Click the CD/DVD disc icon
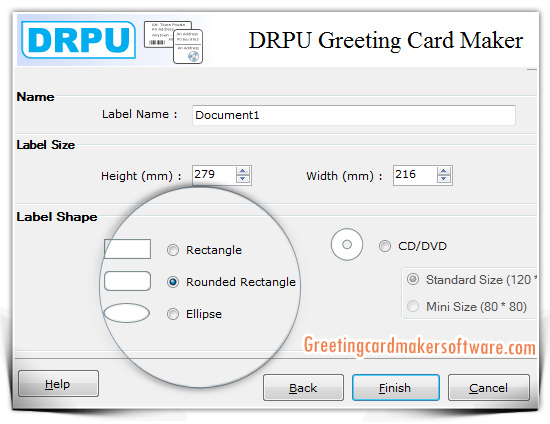This screenshot has width=550, height=424. [347, 244]
